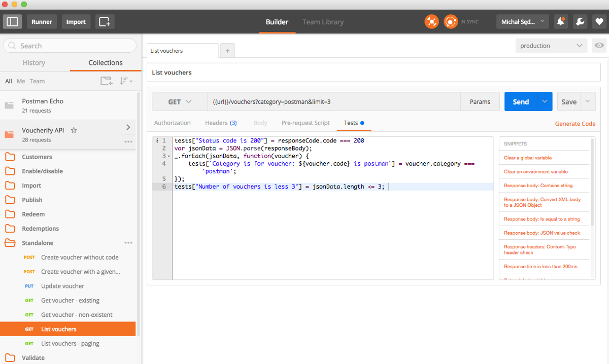Add a new request tab
The image size is (609, 364).
227,51
